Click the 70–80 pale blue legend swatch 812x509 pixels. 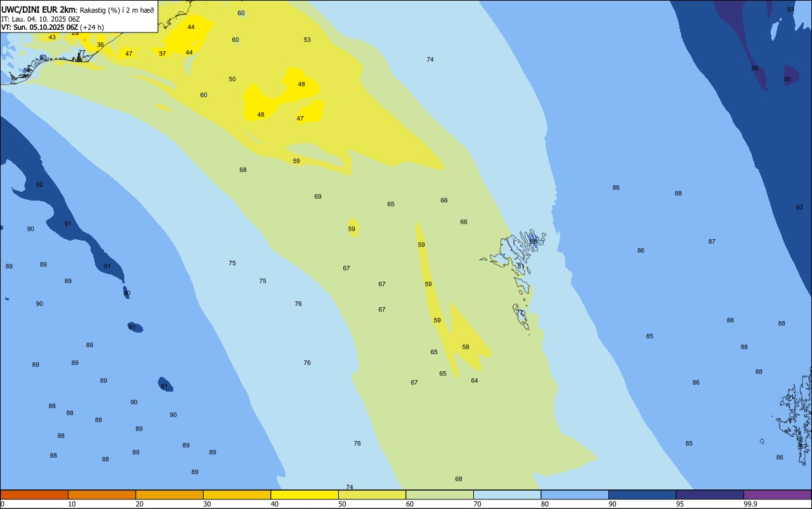(x=507, y=494)
